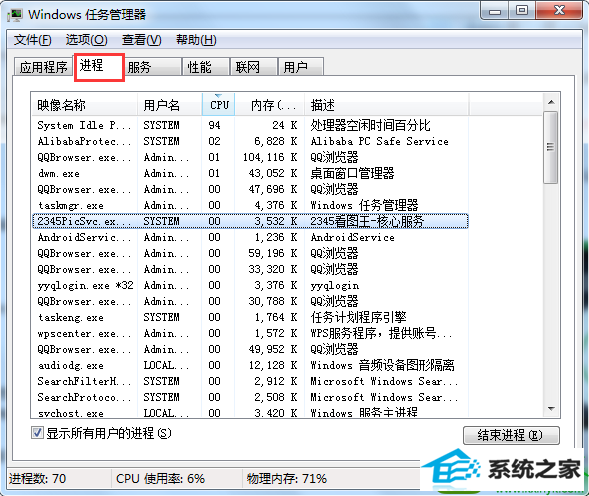Image resolution: width=589 pixels, height=496 pixels.
Task: Select the taskmgr.exe process row
Action: [x=250, y=205]
